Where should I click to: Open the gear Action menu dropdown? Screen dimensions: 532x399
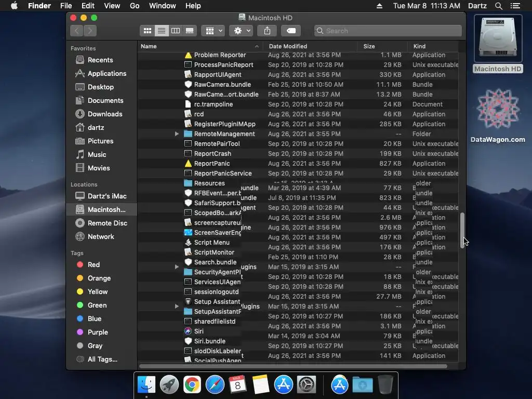241,31
